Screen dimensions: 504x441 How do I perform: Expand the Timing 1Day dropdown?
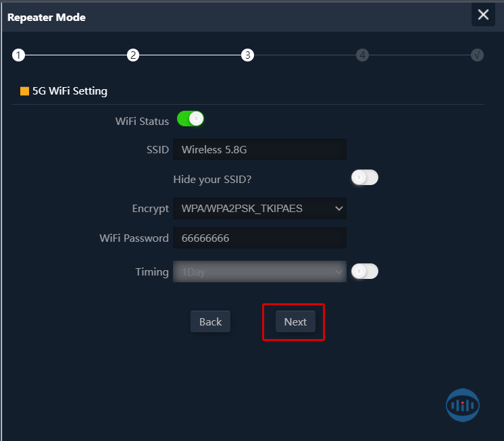coord(259,272)
